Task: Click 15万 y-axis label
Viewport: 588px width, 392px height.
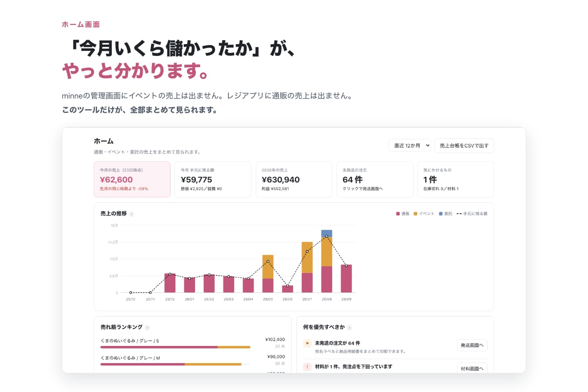Action: pos(114,225)
